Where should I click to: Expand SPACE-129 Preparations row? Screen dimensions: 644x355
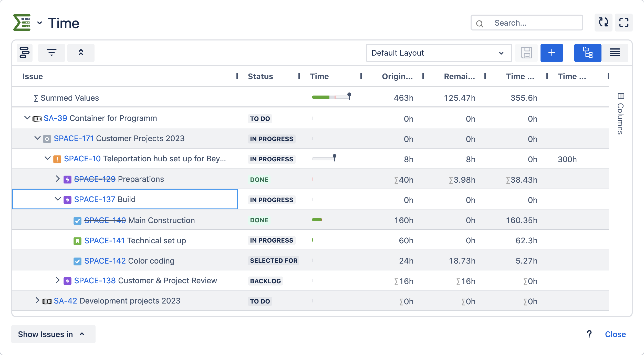(58, 179)
